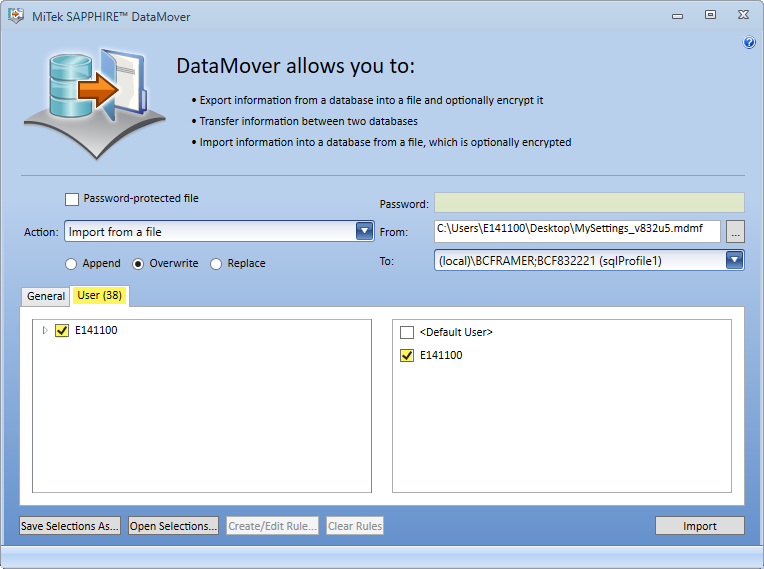The width and height of the screenshot is (764, 569).
Task: Click the Import button
Action: coord(700,526)
